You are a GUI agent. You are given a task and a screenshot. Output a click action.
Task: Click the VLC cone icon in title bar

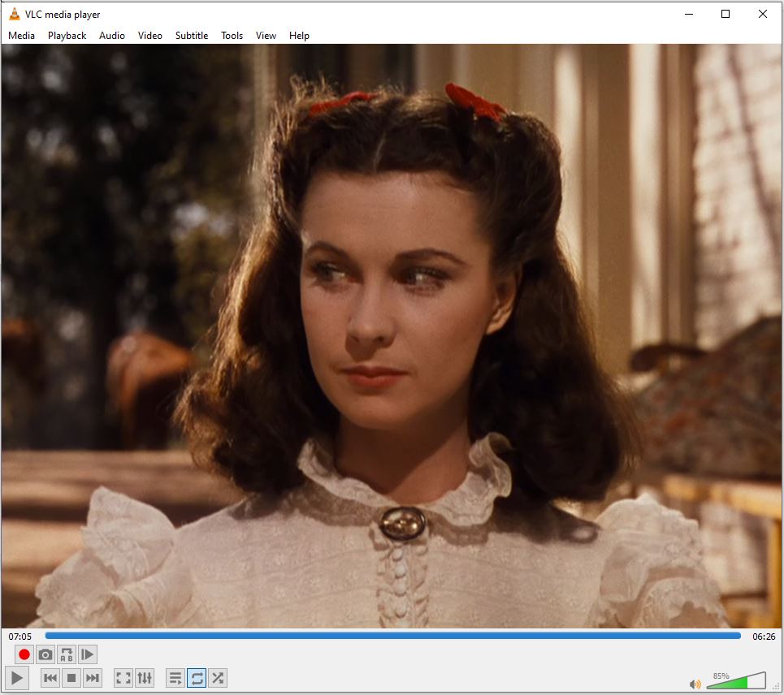tap(15, 14)
